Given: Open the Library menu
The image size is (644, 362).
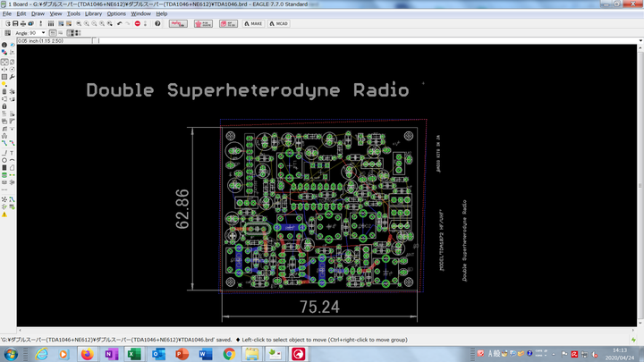Looking at the screenshot, I should click(93, 14).
